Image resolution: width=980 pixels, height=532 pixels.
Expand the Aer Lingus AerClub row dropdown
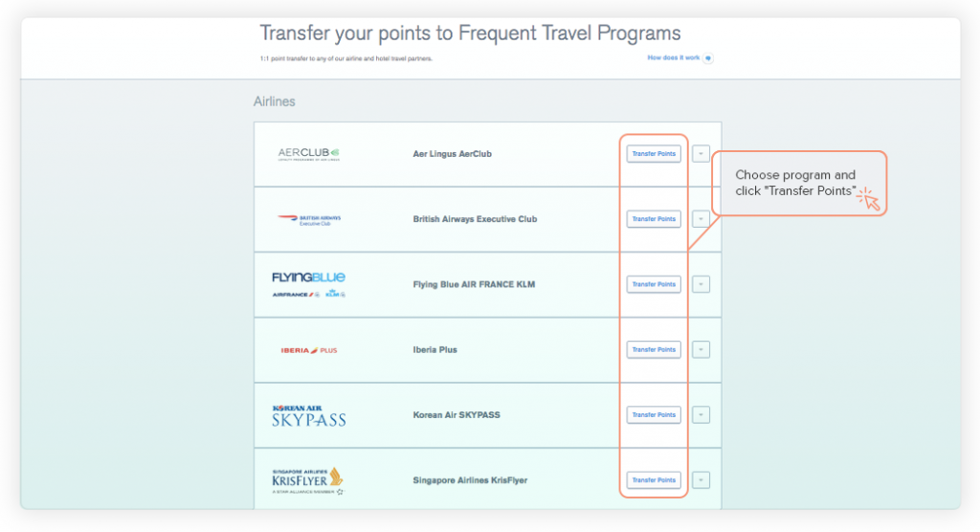coord(701,154)
